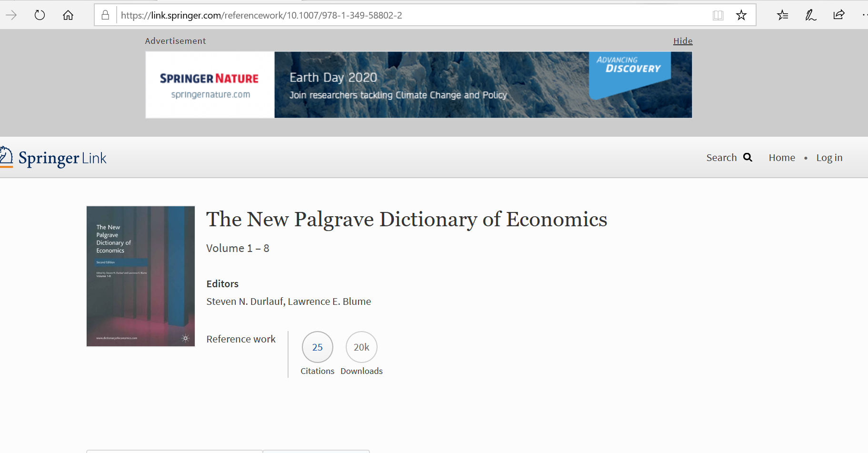The height and width of the screenshot is (453, 868).
Task: Reload the page with refresh icon
Action: [40, 15]
